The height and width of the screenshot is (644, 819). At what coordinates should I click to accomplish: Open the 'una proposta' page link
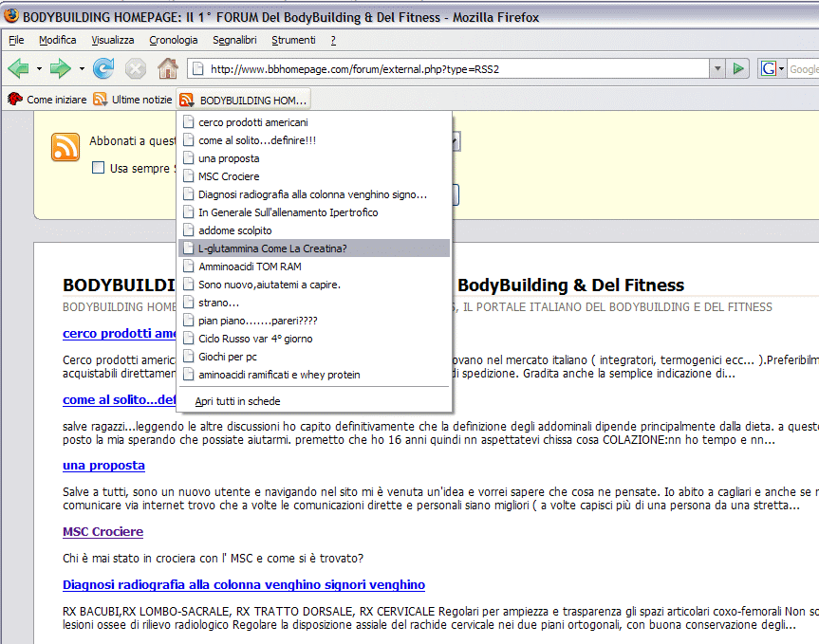103,466
